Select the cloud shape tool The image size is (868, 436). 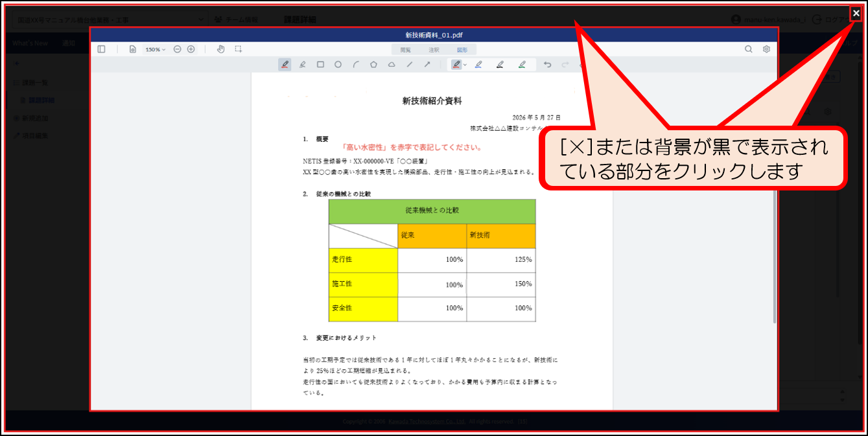tap(392, 65)
